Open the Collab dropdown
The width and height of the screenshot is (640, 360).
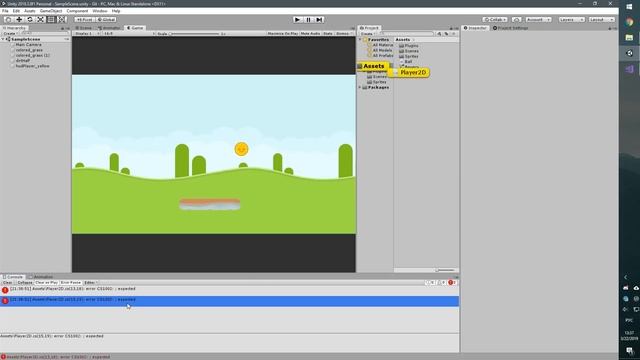[x=495, y=20]
